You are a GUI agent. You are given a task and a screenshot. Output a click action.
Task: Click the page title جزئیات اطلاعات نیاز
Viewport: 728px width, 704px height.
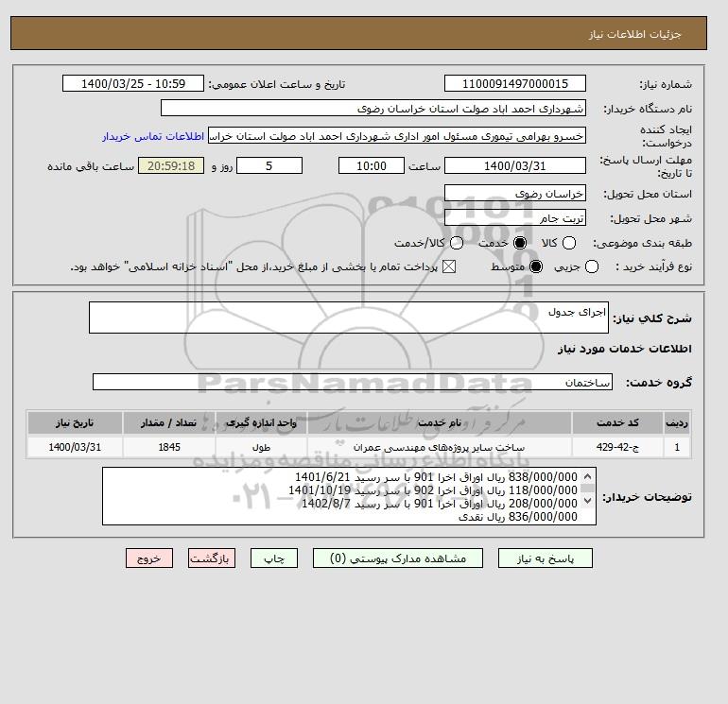[634, 34]
